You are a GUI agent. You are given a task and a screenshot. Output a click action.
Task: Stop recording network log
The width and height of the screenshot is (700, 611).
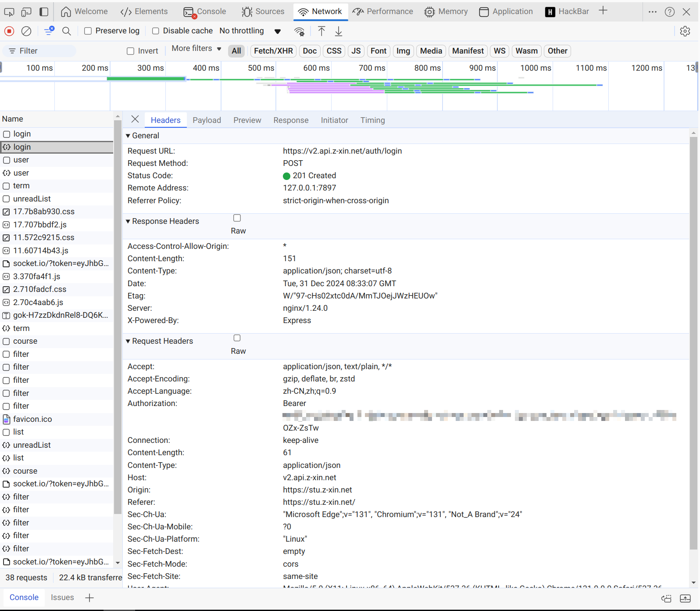tap(9, 31)
